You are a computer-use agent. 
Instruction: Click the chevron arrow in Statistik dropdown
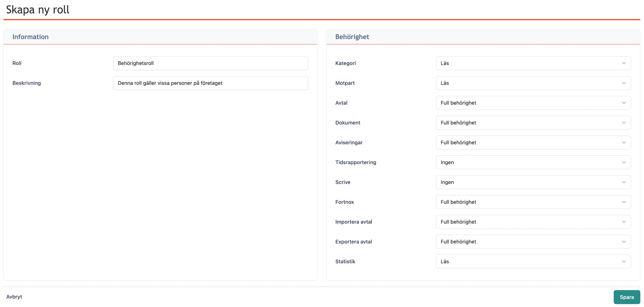(624, 261)
